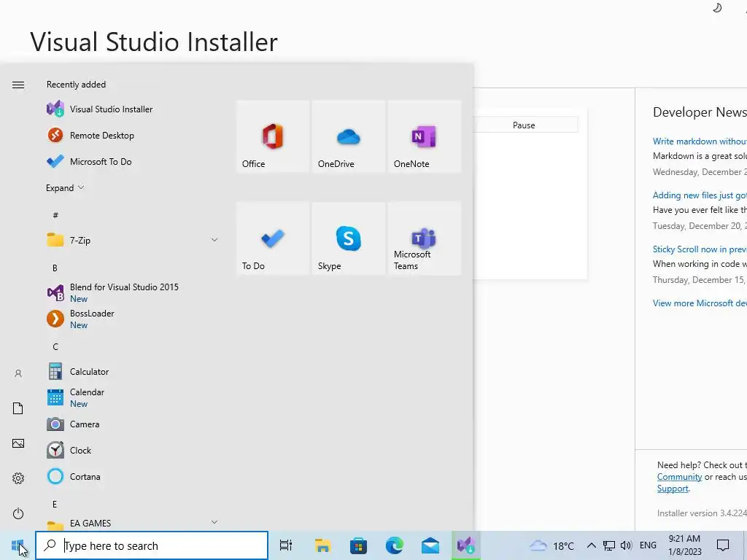Open the Community link in installer
Screen dimensions: 747x560
[679, 477]
